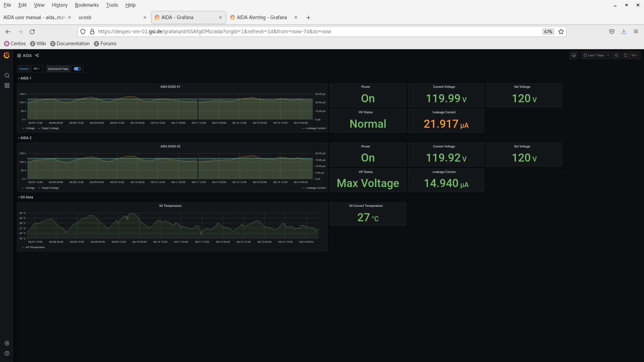Open the 1d refresh interval dropdown

(x=634, y=55)
